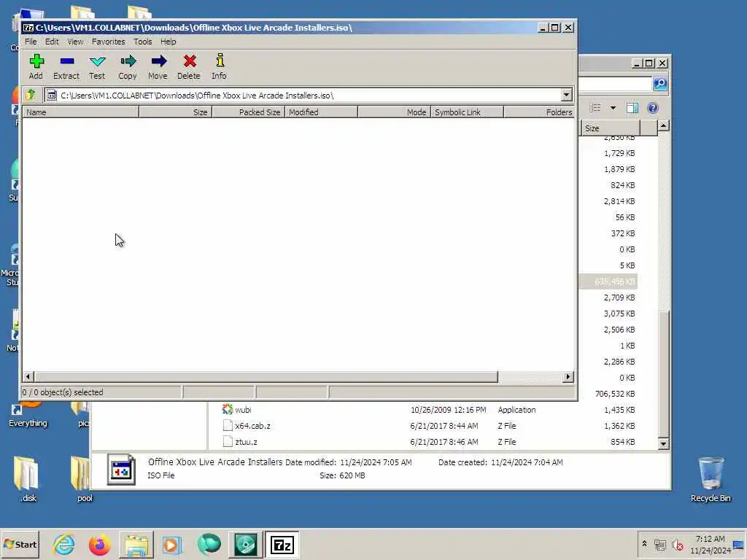Launch Firefox from the taskbar
The width and height of the screenshot is (747, 560).
[x=99, y=545]
